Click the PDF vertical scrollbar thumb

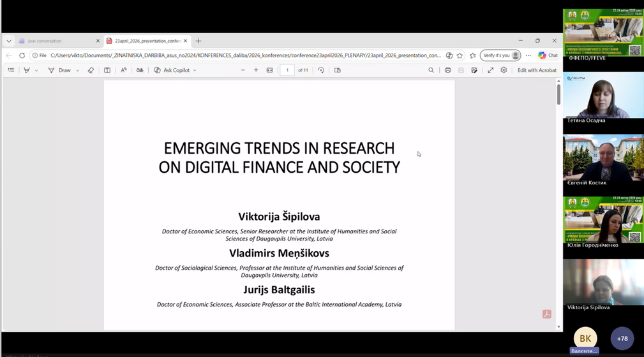pos(558,94)
